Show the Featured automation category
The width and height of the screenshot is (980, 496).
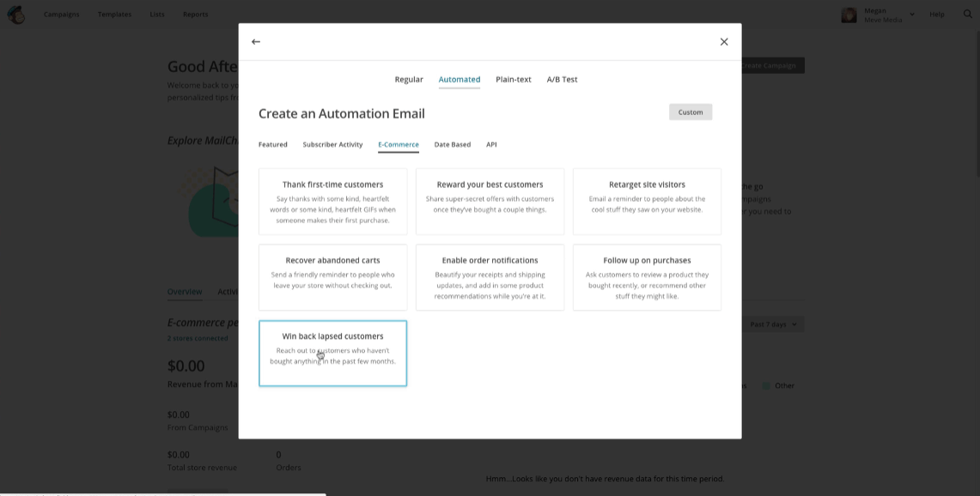(x=273, y=144)
